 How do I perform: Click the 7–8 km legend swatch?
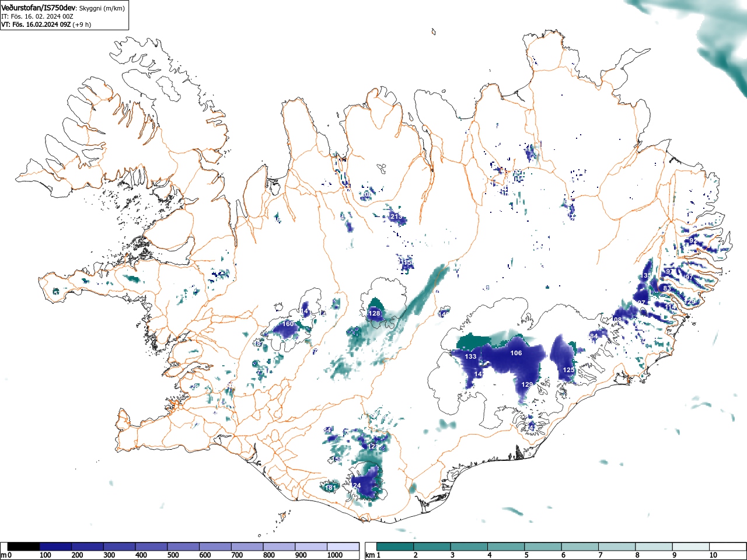pos(617,547)
